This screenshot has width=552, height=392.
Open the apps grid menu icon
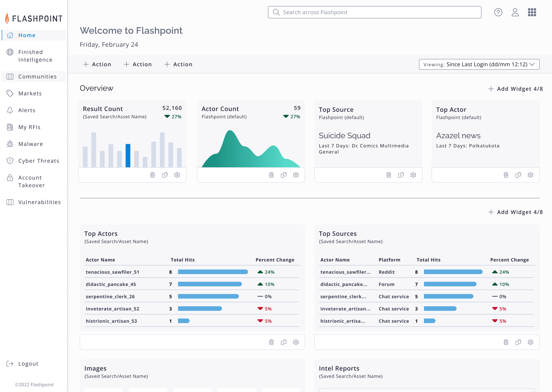532,12
